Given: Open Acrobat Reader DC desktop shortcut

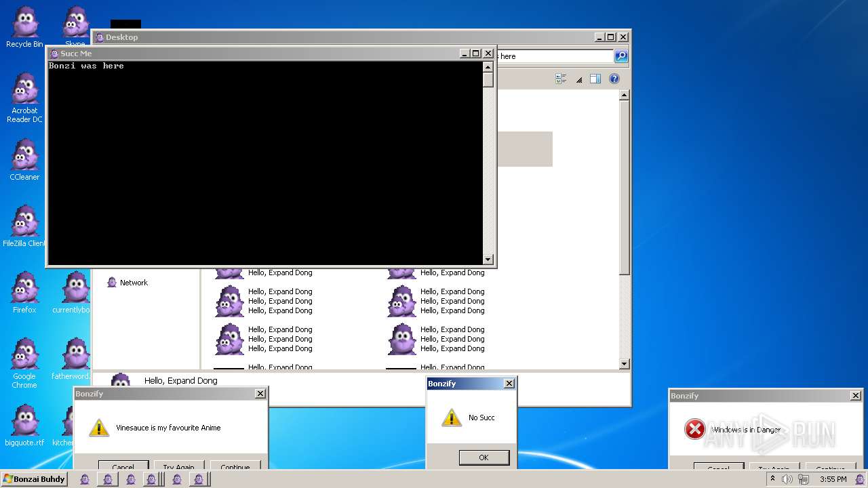Looking at the screenshot, I should 24,98.
